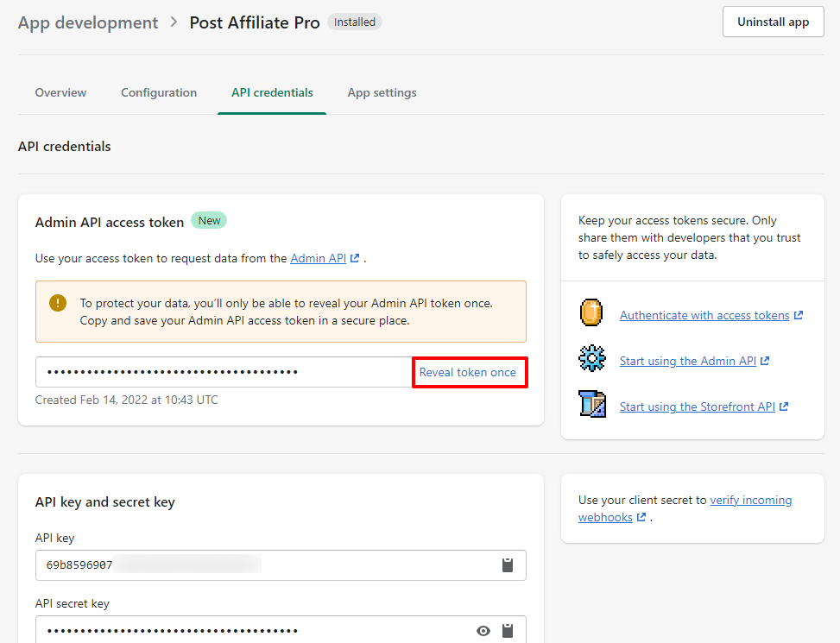
Task: Show the API secret key with eye icon
Action: [x=483, y=631]
